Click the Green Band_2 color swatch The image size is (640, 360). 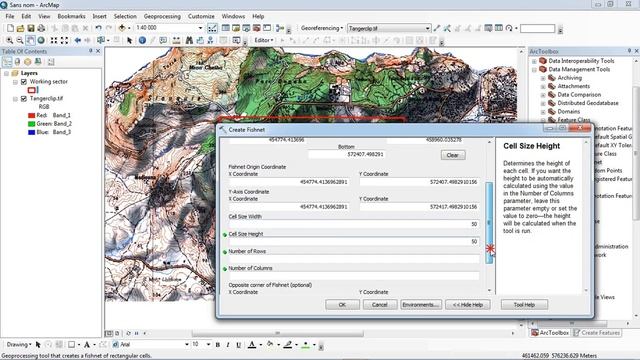31,124
